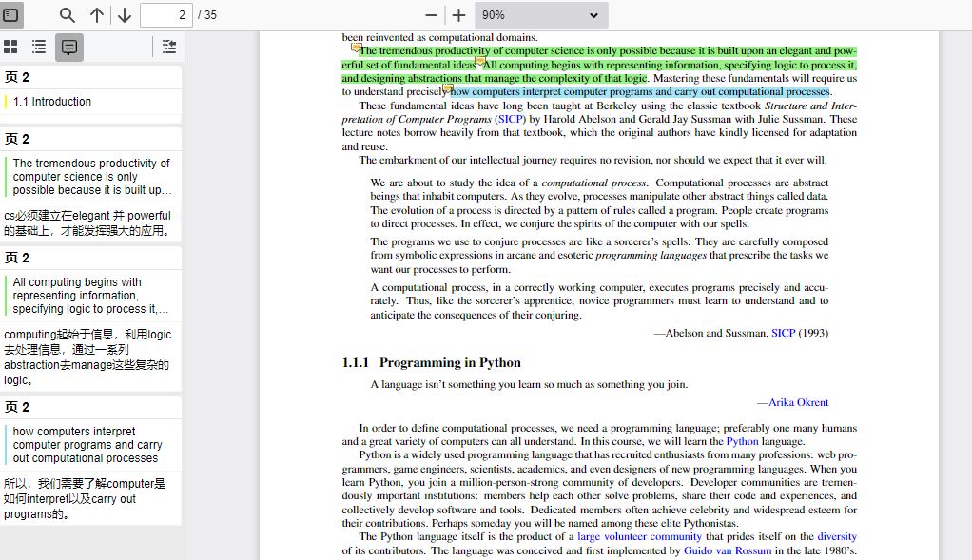This screenshot has width=972, height=560.
Task: Click the page number input field
Action: tap(165, 15)
